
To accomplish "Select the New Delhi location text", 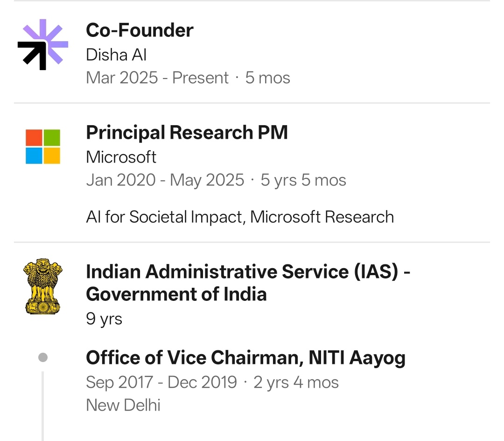I will [123, 405].
